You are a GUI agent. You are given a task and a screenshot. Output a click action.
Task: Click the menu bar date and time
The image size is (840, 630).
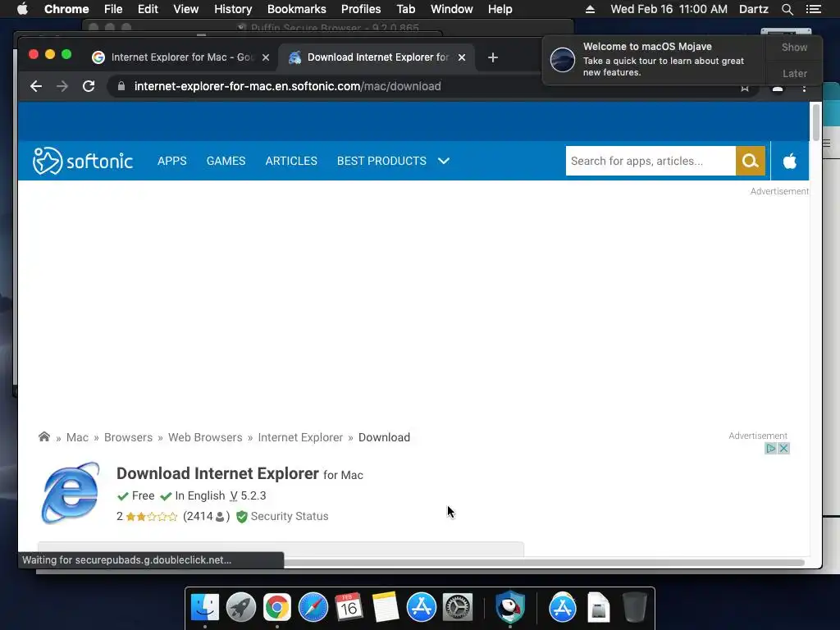pos(669,9)
